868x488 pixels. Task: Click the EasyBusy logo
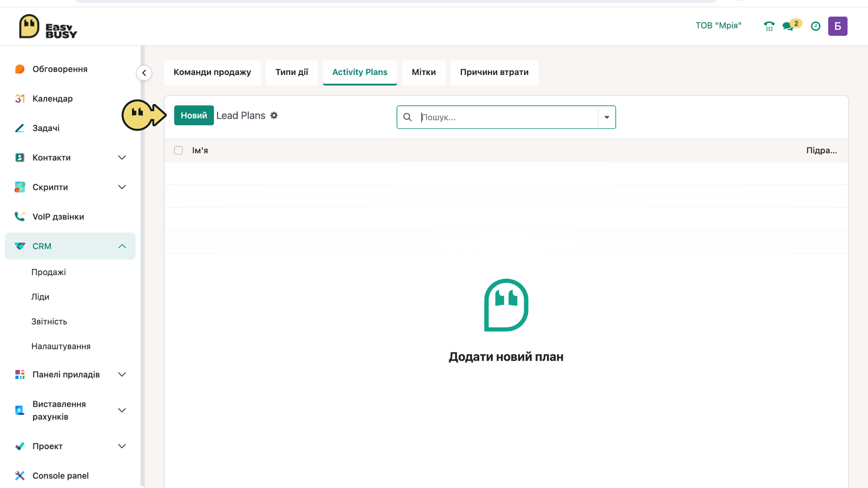coord(48,26)
